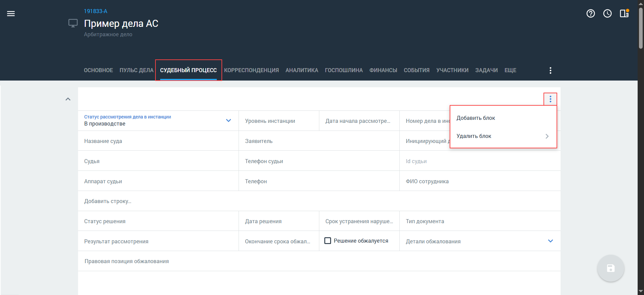The image size is (644, 295).
Task: Expand the Детали обжалования dropdown arrow
Action: coord(551,241)
